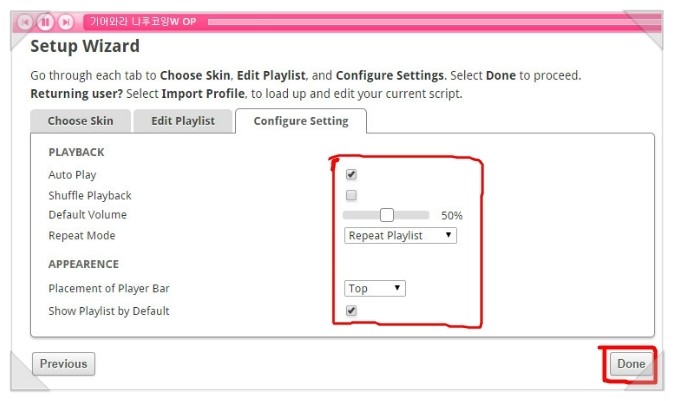Open the Repeat Mode dropdown

click(x=400, y=236)
